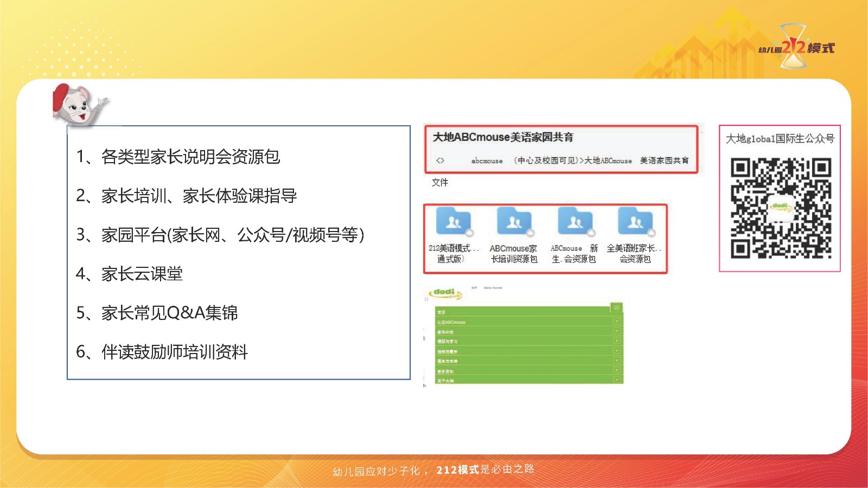Image resolution: width=868 pixels, height=488 pixels.
Task: Open the ABCmouse家长培训资源包 folder icon
Action: point(514,222)
